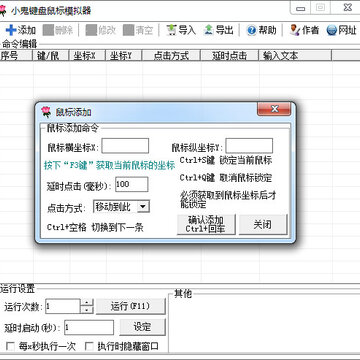Viewport: 360px width, 360px height.
Task: Increase 运行次数 with the up arrow
Action: pos(87,303)
